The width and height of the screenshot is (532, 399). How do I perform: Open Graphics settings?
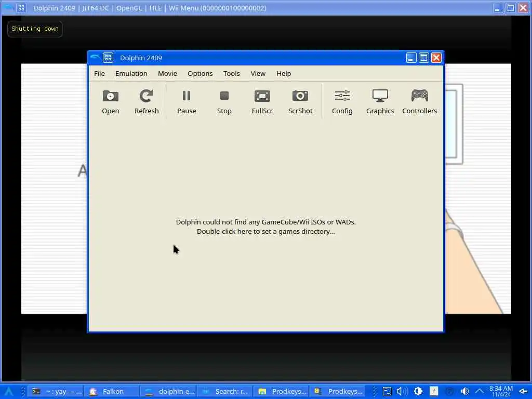(380, 102)
